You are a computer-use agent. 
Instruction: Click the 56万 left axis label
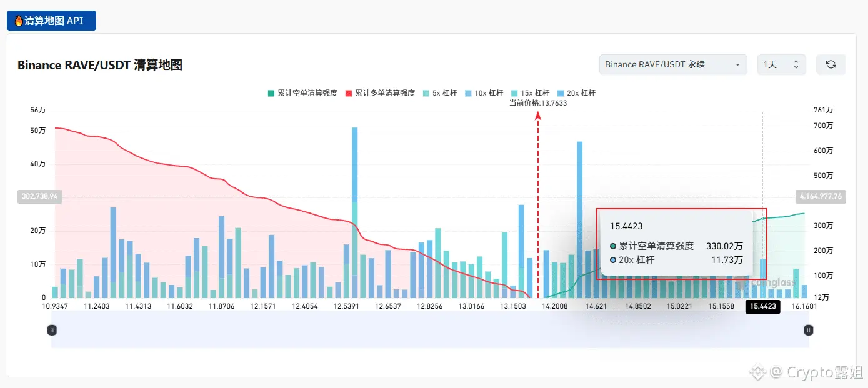(x=37, y=110)
